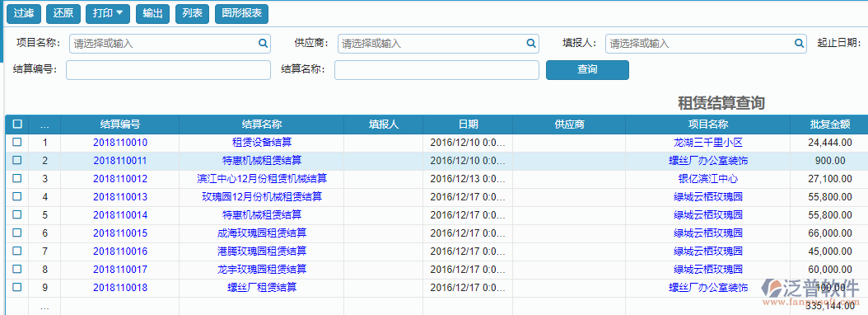Check the box for row 2018110017
Screen dimensions: 868x315
coord(17,269)
